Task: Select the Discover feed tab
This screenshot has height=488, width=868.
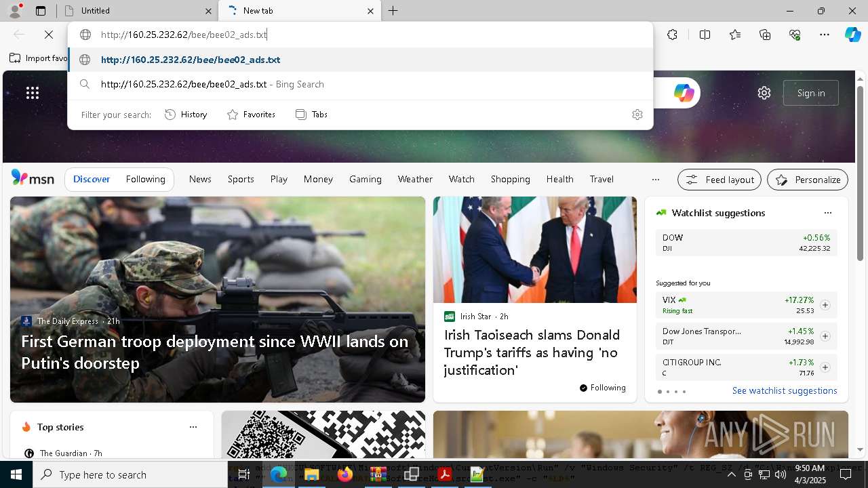Action: click(x=92, y=179)
